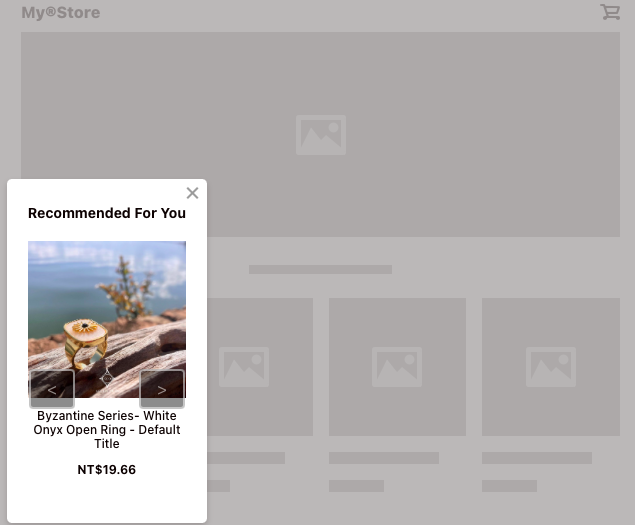
Task: Click the large hero banner image placeholder
Action: click(x=320, y=134)
